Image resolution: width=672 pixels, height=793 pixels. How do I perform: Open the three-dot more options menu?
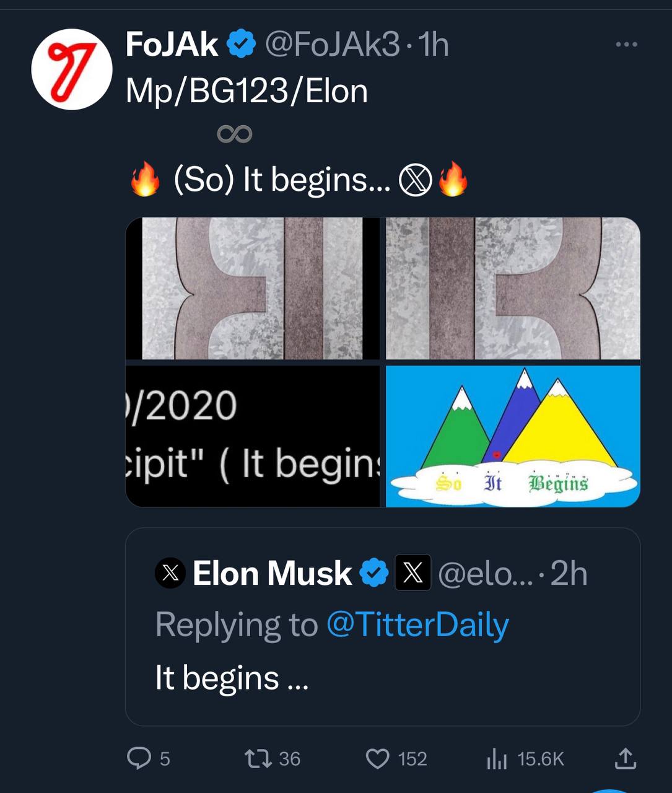click(626, 45)
